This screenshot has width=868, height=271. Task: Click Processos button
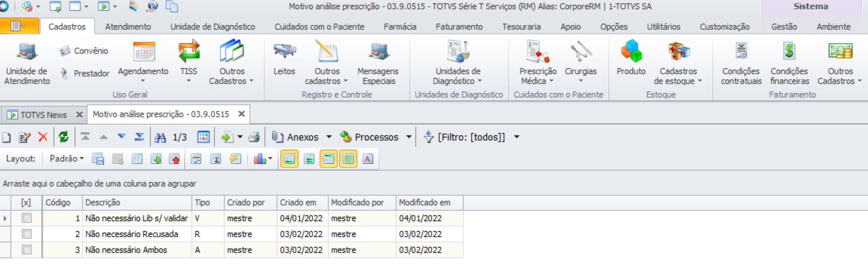tap(369, 137)
